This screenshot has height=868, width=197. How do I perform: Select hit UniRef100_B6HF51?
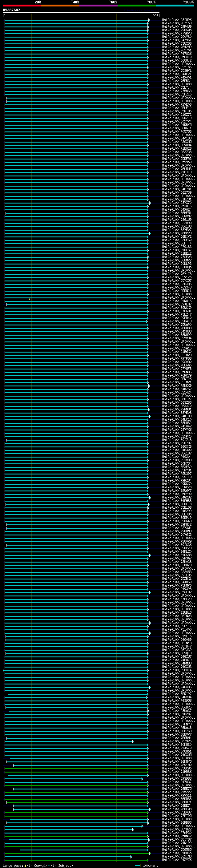(176, 213)
